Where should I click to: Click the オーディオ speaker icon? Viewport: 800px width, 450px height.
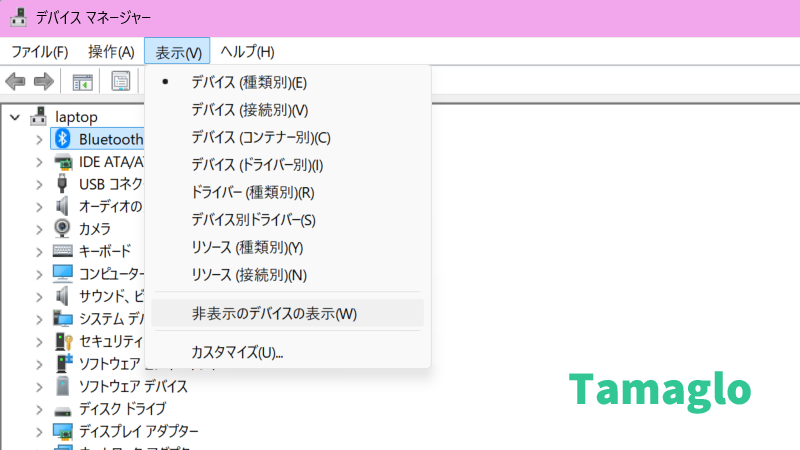coord(62,206)
